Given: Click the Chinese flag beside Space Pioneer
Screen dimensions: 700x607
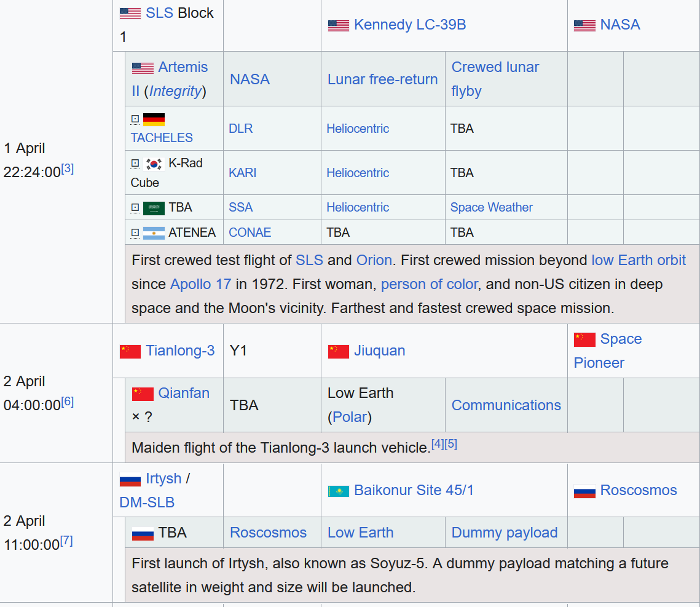Looking at the screenshot, I should pos(584,340).
